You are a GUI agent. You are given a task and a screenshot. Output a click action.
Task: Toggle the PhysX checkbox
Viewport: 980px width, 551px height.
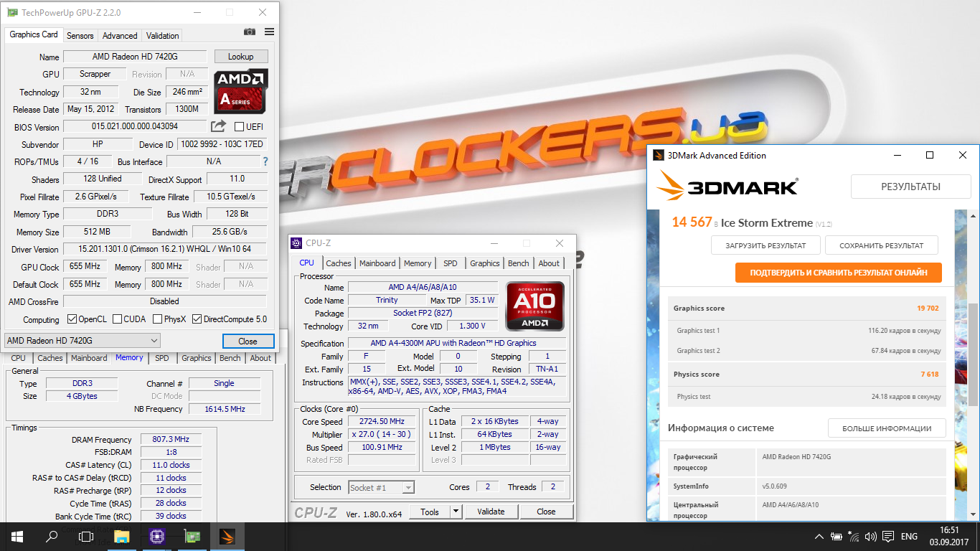point(156,319)
